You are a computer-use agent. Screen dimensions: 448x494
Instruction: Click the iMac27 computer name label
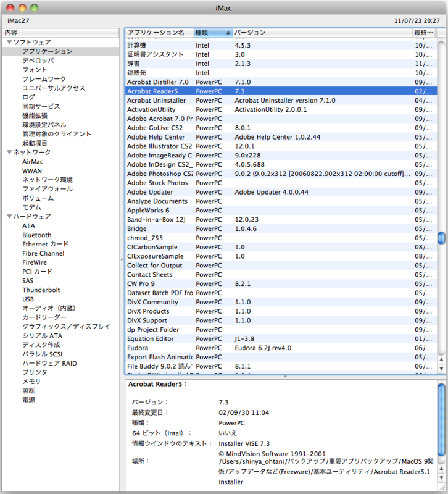pos(19,21)
